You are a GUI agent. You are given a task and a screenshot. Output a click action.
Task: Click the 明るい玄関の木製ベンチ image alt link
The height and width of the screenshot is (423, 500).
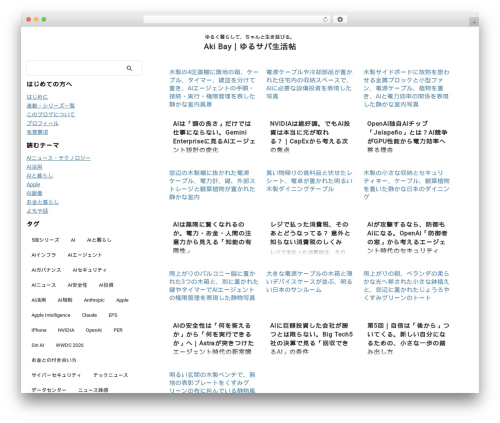pos(212,382)
